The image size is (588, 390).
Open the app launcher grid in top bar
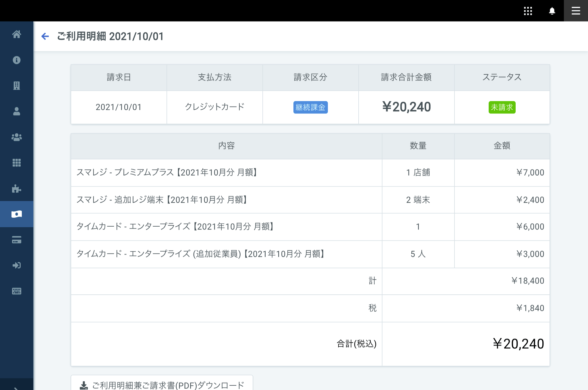(x=528, y=11)
